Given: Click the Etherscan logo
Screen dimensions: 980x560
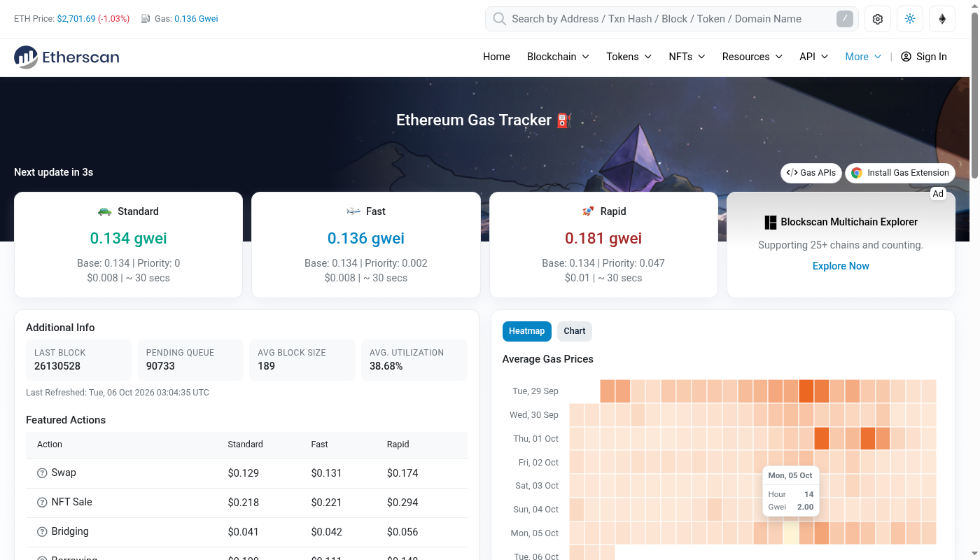Looking at the screenshot, I should (66, 57).
